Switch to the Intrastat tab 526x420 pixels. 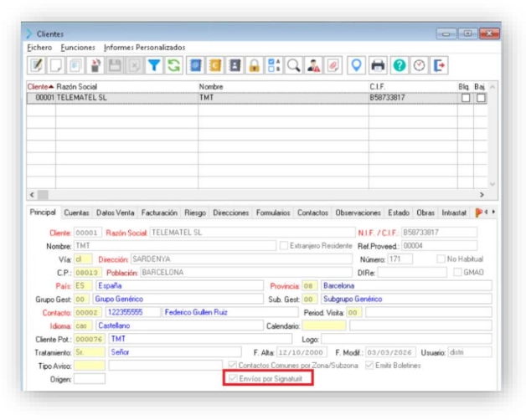click(x=454, y=213)
